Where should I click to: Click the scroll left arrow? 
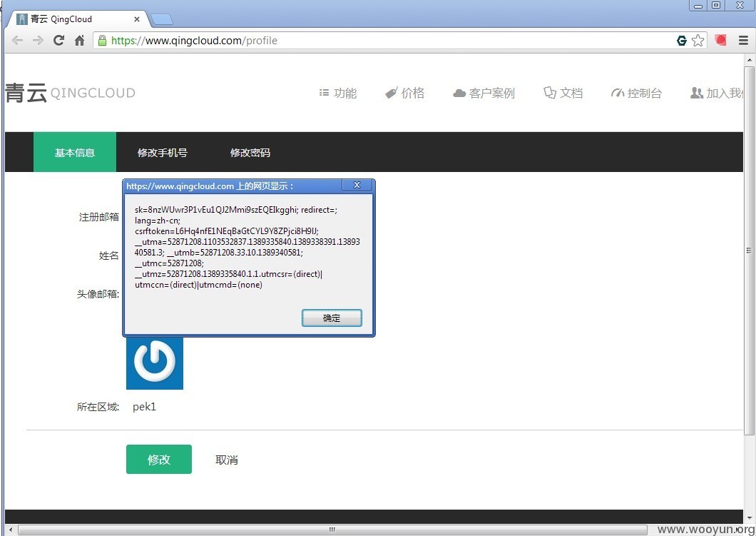tap(10, 530)
